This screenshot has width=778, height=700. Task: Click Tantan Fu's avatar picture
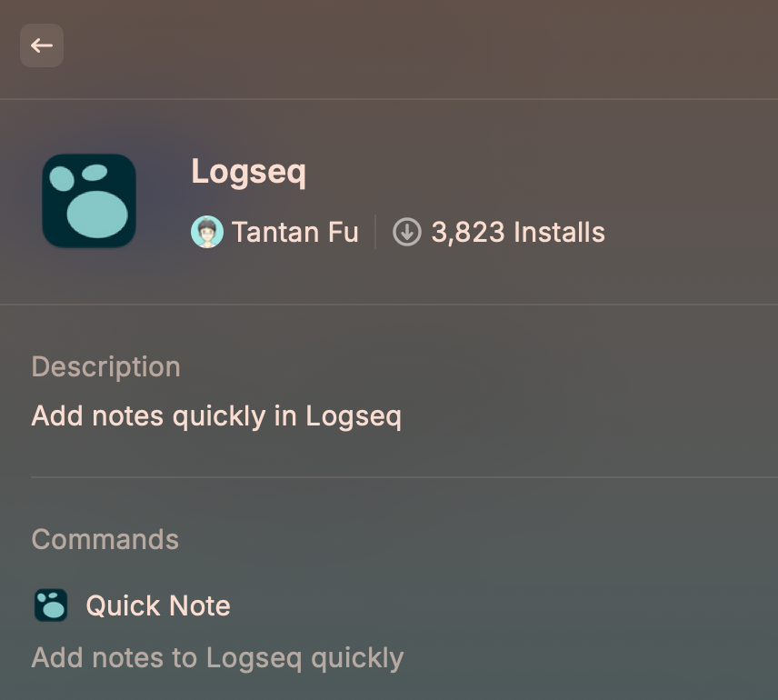[x=208, y=232]
